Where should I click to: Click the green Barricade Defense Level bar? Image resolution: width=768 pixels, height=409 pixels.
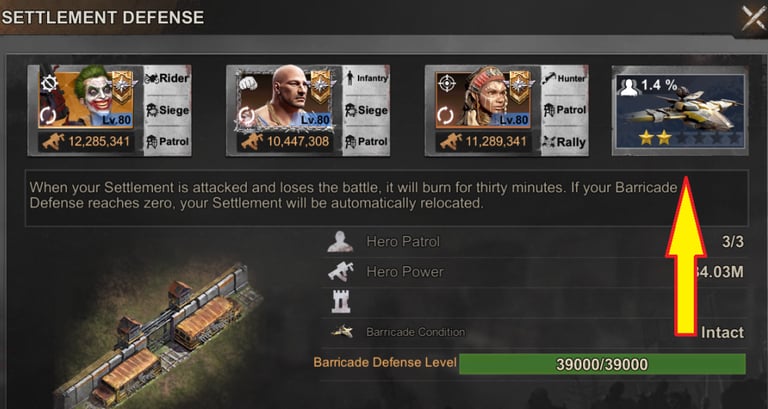(x=602, y=364)
